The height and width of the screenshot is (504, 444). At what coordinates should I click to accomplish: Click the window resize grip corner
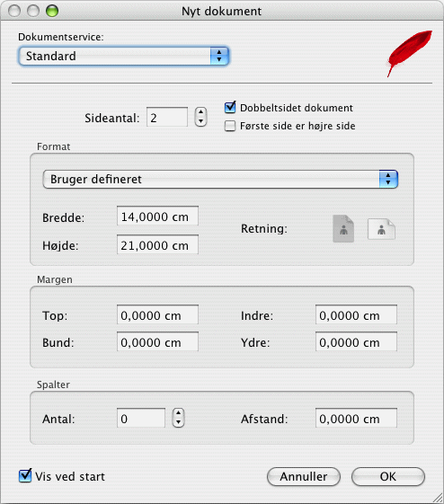pos(438,498)
